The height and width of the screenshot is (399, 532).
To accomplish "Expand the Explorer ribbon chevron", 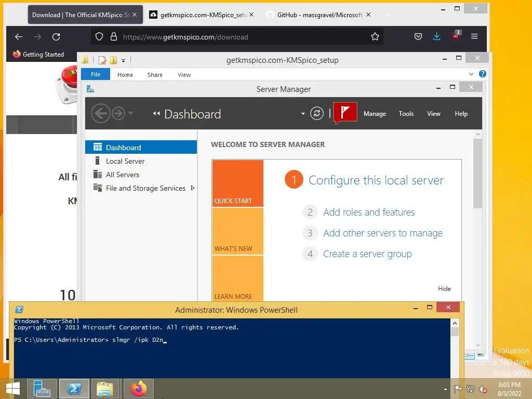I will point(471,74).
